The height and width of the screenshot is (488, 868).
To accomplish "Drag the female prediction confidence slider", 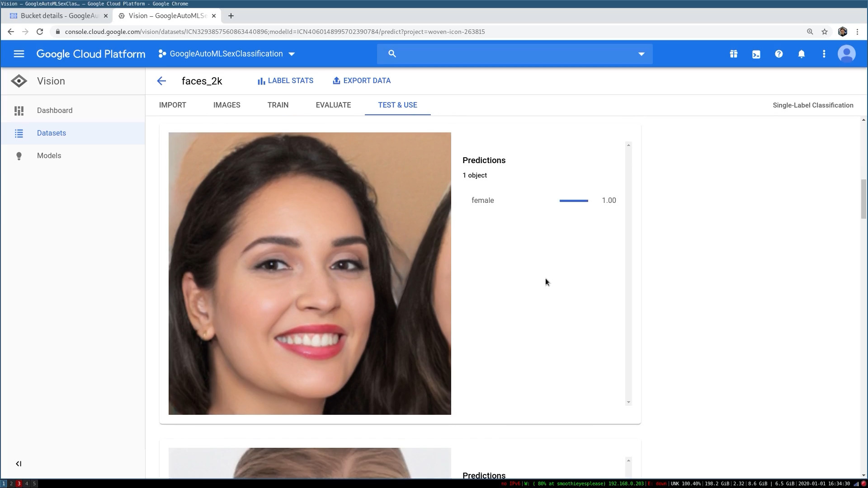I will 574,200.
